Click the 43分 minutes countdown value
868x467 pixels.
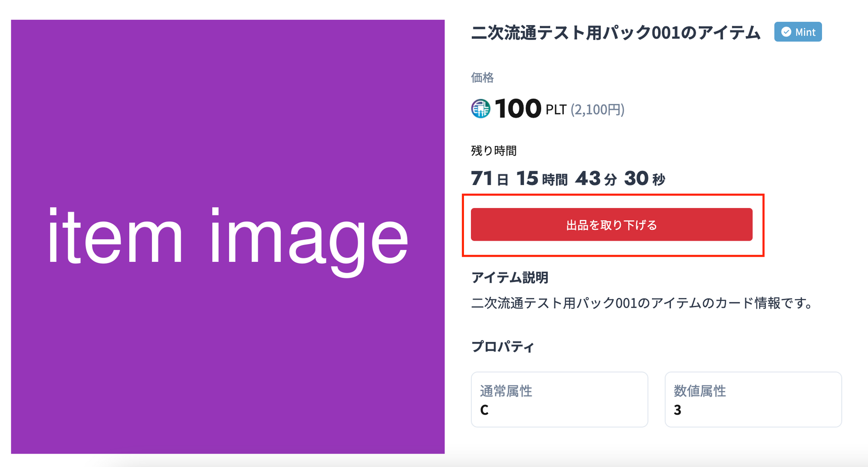pyautogui.click(x=595, y=179)
